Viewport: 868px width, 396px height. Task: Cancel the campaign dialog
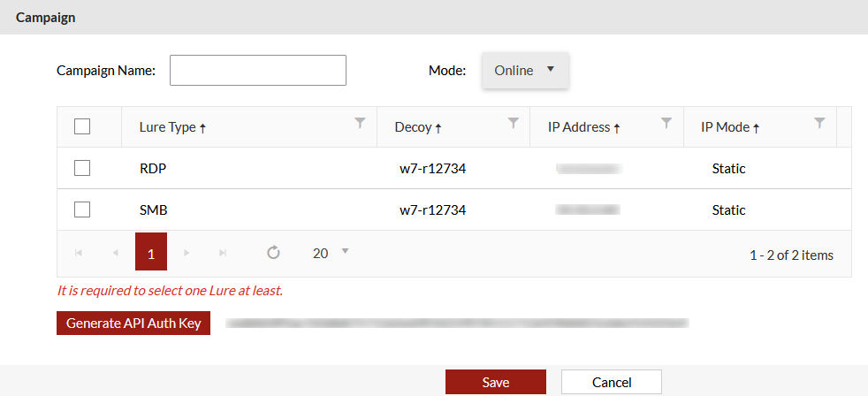[x=612, y=382]
